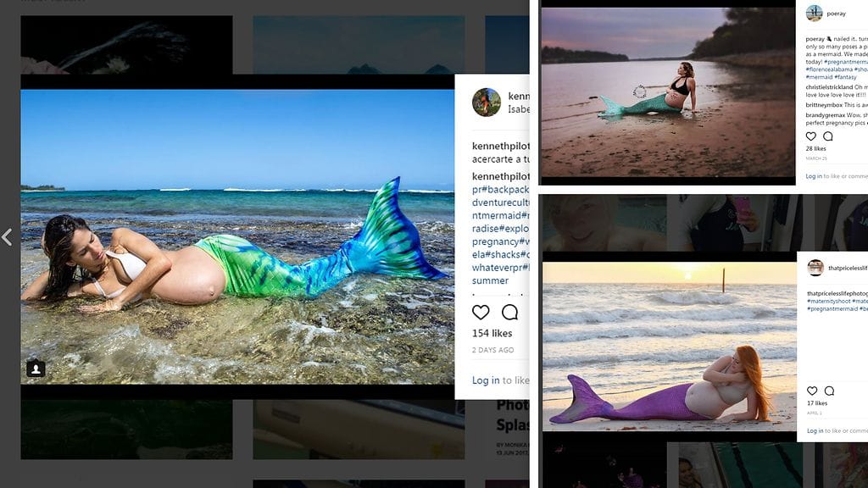The image size is (868, 488).
Task: Click thatpricelesslife's profile avatar
Action: click(x=815, y=268)
